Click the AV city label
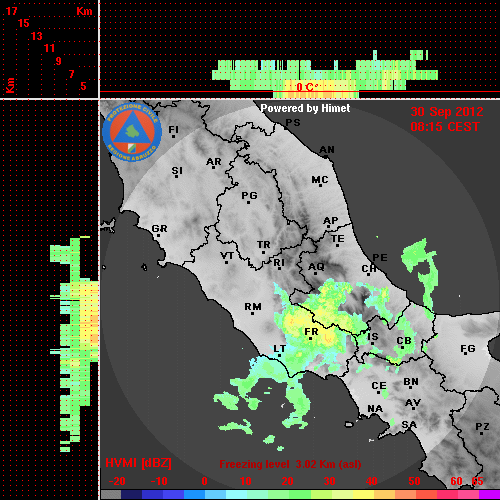500x500 pixels. click(413, 403)
